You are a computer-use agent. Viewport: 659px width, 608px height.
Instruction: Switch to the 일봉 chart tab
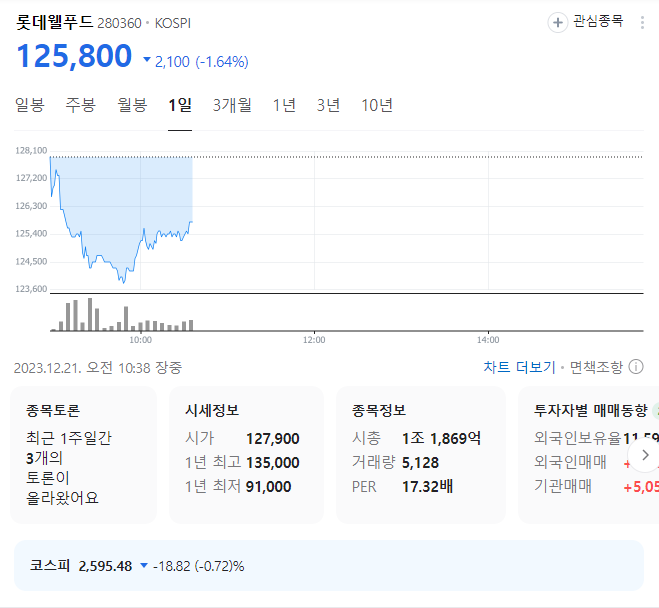[29, 105]
